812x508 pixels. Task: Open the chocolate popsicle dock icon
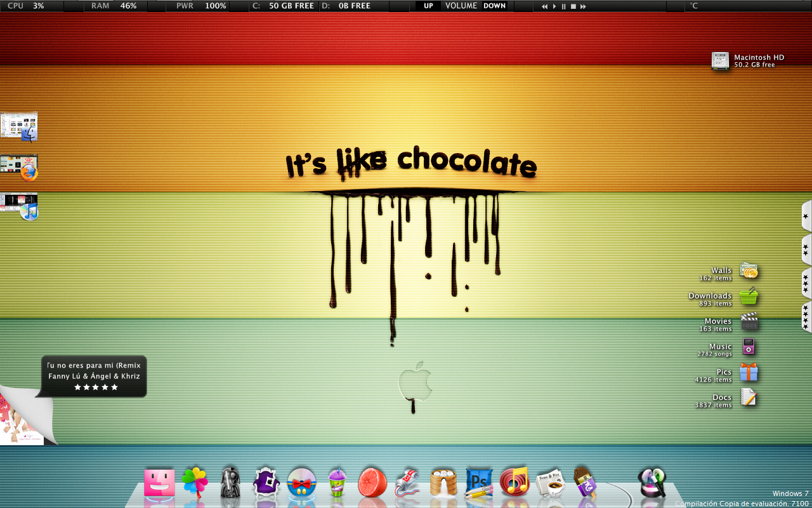click(584, 483)
